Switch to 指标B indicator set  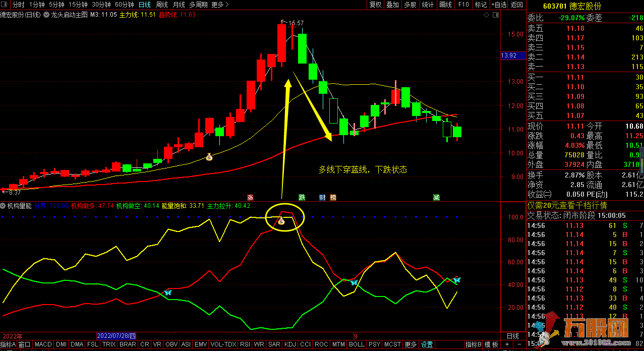click(x=473, y=344)
